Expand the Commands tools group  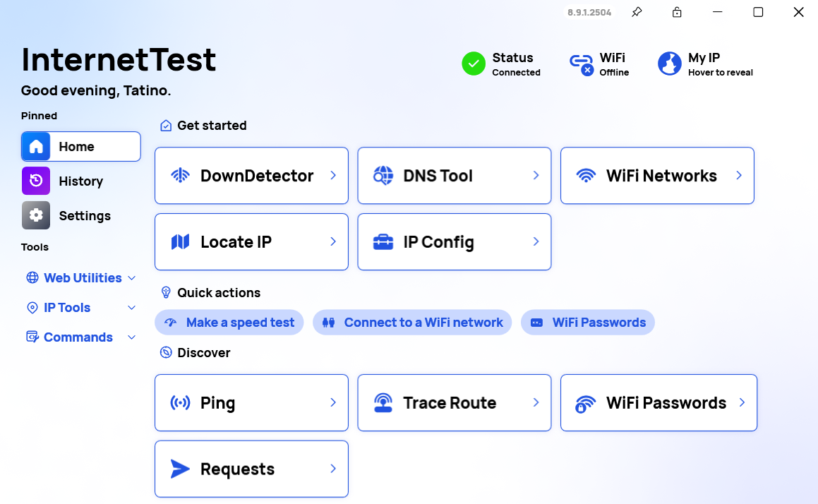point(81,337)
